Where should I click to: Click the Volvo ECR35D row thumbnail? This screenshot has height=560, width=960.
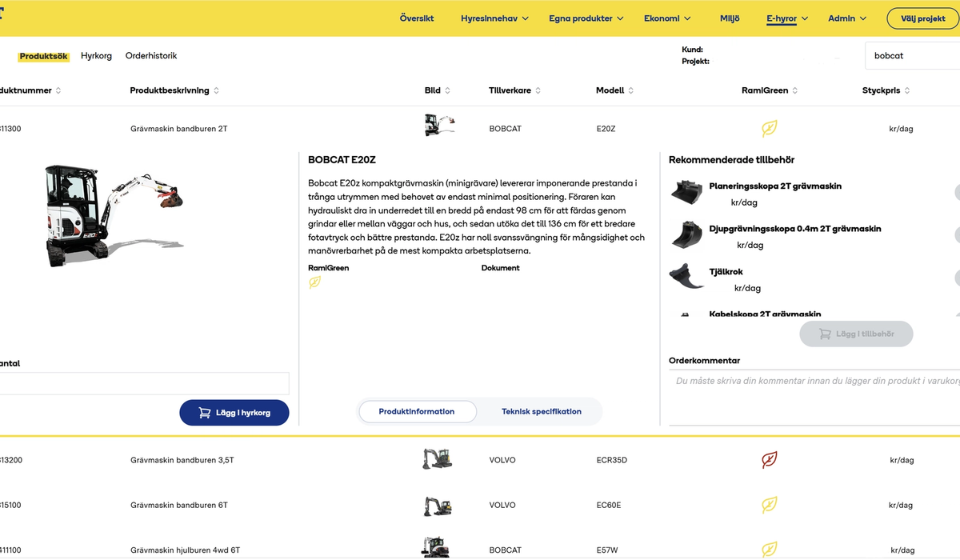(437, 458)
